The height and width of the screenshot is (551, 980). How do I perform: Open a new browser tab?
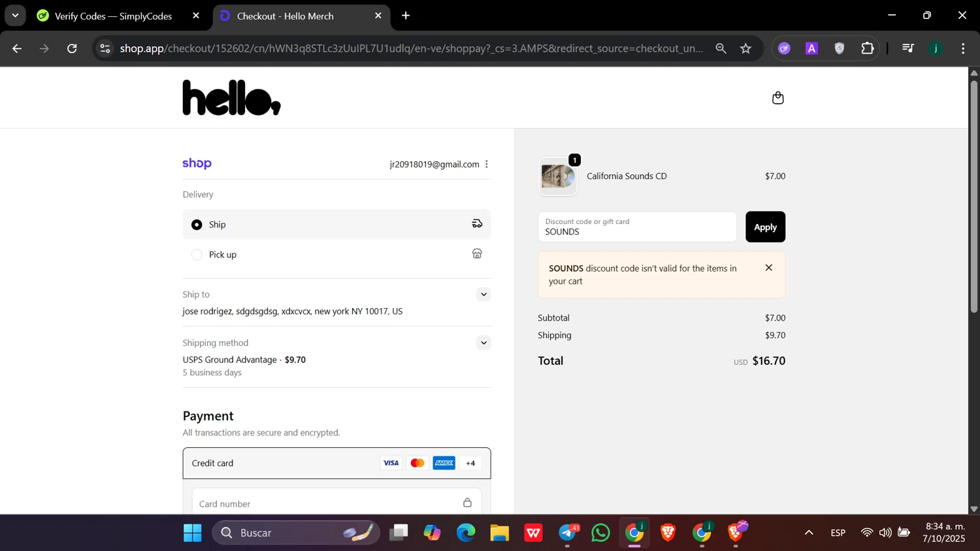click(406, 16)
